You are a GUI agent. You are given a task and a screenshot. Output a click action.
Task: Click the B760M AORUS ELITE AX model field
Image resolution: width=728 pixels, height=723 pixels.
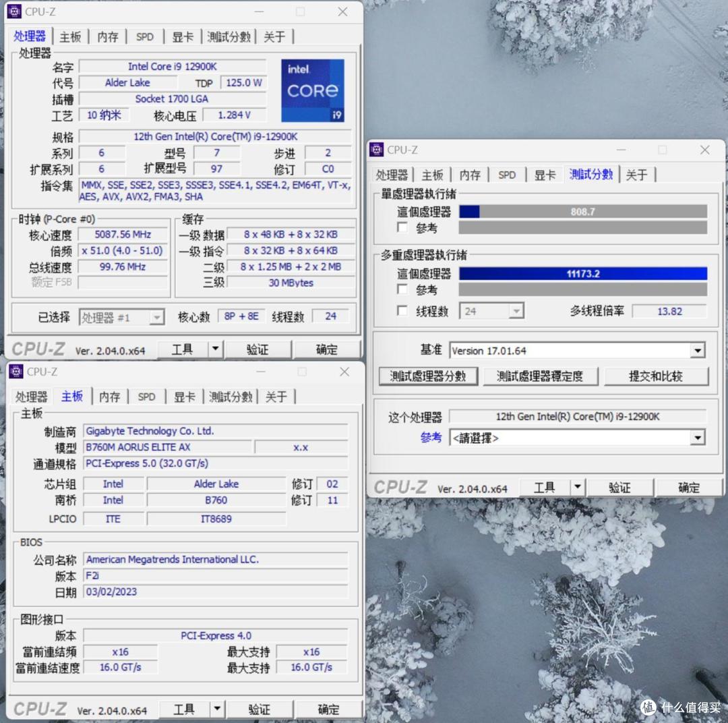point(168,447)
